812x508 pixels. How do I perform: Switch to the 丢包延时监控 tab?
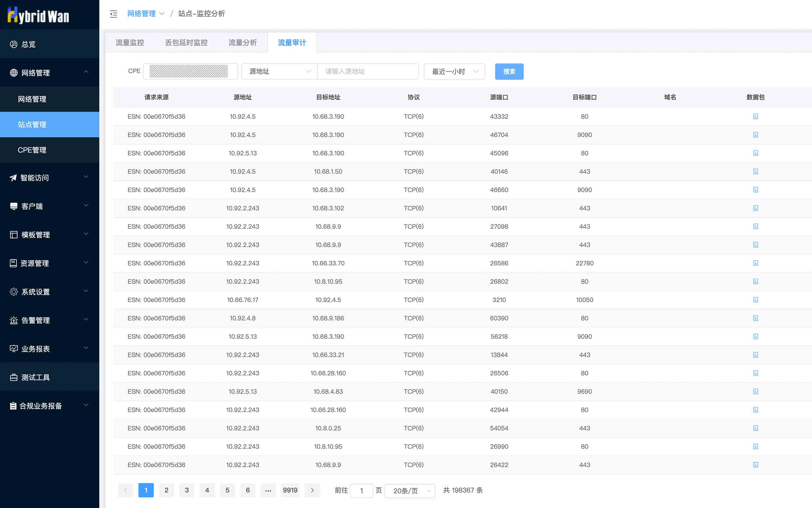pos(186,43)
